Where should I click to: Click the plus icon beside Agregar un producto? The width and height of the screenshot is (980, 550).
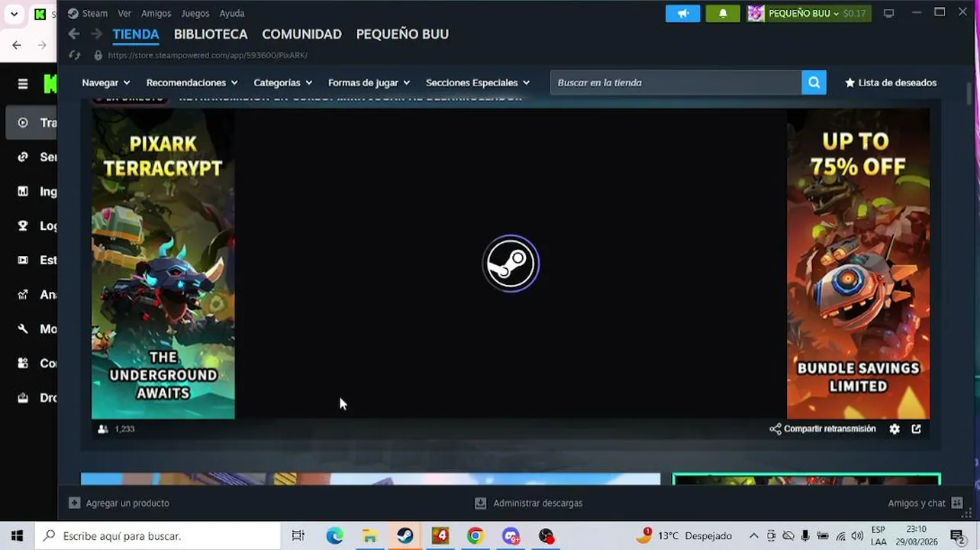pos(74,503)
